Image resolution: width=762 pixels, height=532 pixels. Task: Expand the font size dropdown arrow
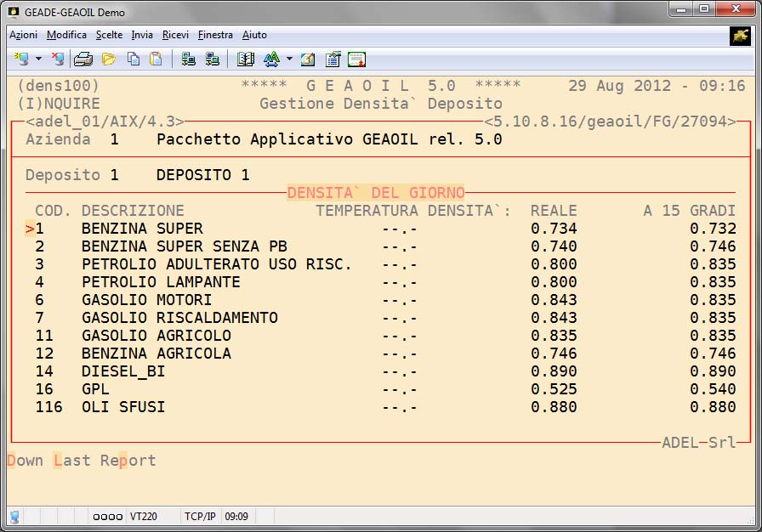[289, 59]
